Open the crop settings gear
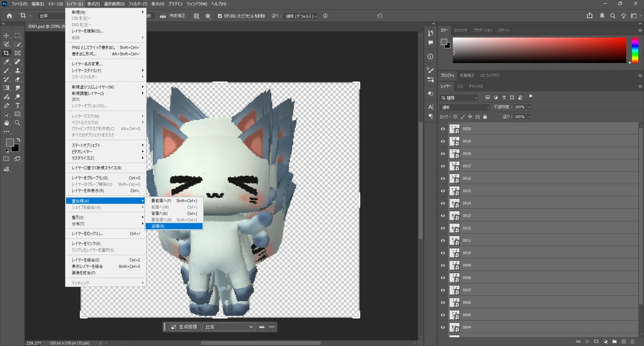Viewport: 644px width, 346px height. coord(208,16)
